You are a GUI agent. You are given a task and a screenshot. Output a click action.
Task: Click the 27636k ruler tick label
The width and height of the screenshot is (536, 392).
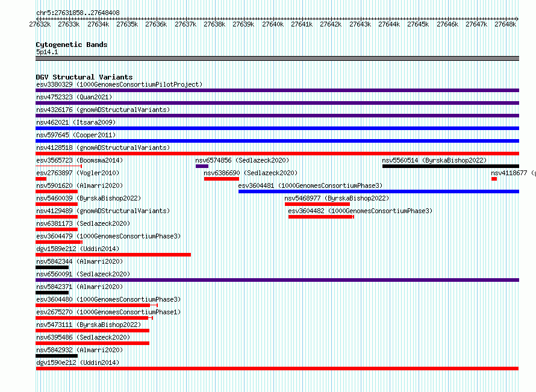[x=156, y=24]
